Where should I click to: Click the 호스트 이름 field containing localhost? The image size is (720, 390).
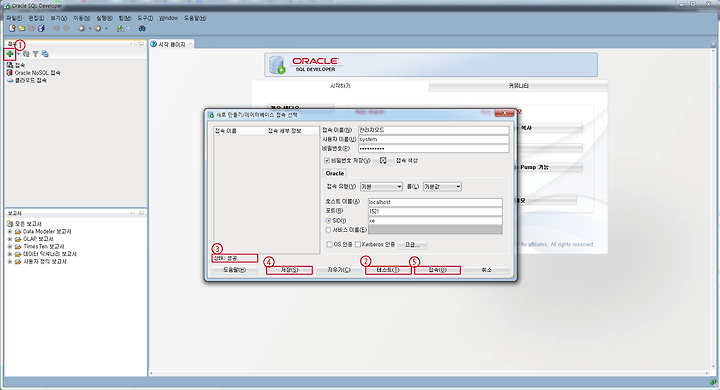coord(435,202)
